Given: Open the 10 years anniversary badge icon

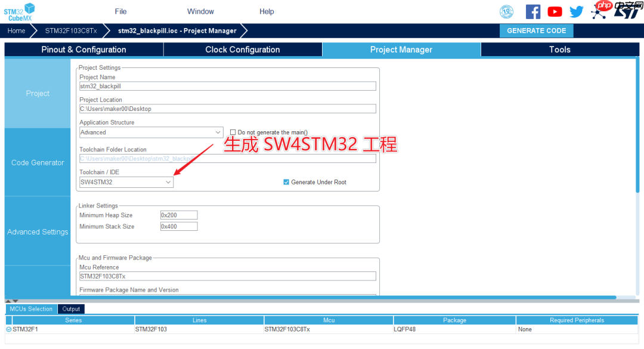Looking at the screenshot, I should [506, 11].
